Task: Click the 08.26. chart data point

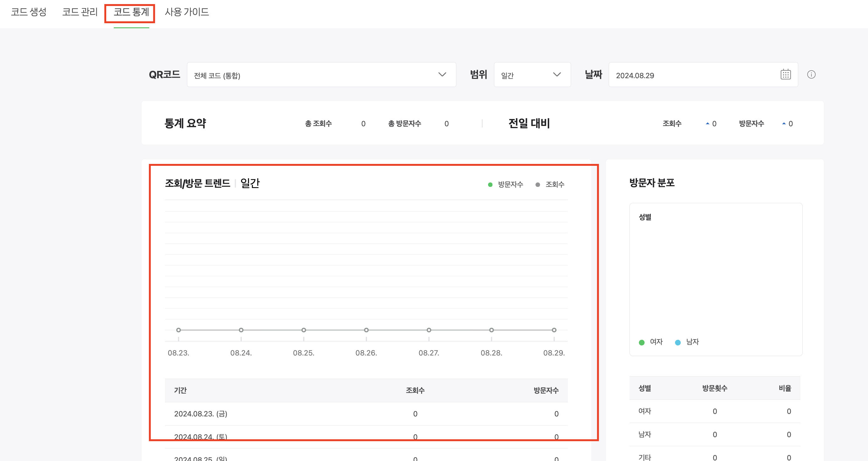Action: [x=366, y=330]
